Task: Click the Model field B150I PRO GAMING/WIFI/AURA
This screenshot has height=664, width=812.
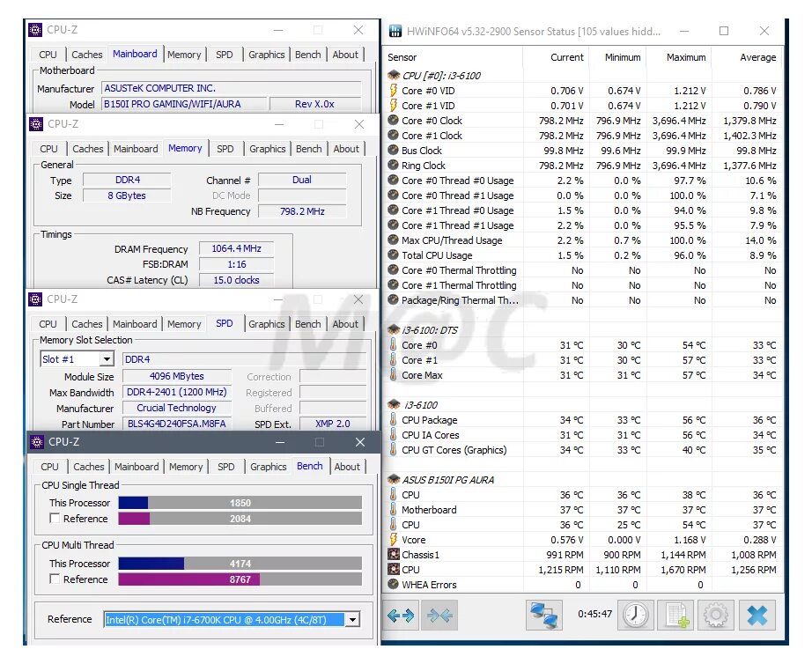Action: (x=184, y=104)
